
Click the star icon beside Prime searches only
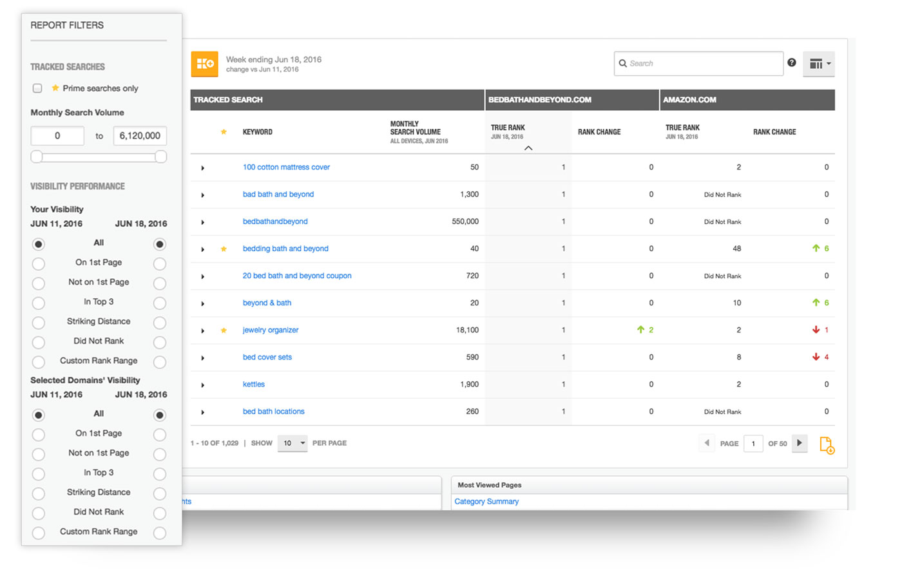click(55, 88)
